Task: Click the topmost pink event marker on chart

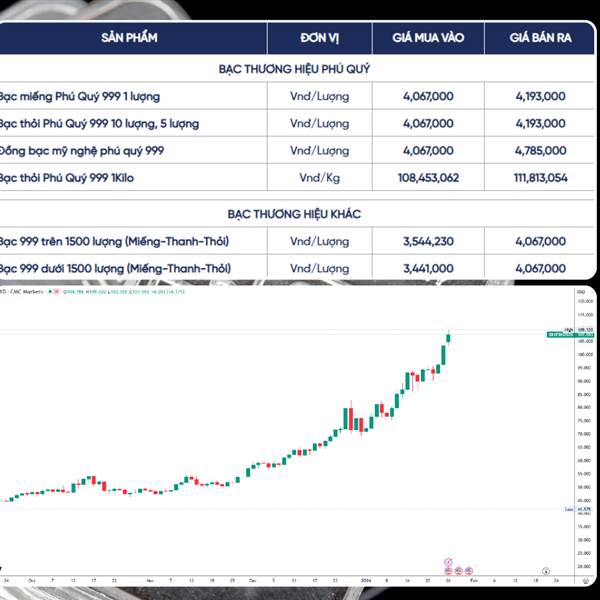Action: click(x=448, y=562)
